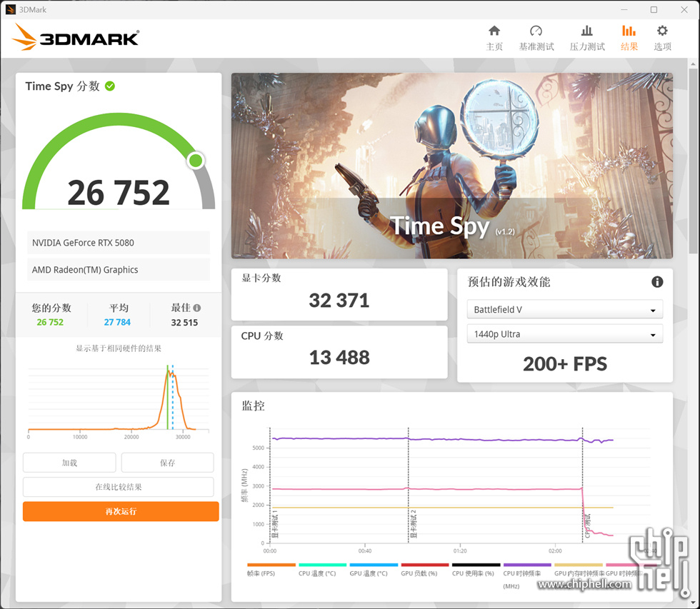Minimize the 3DMark window
Screen dimensions: 700x609
pos(624,9)
